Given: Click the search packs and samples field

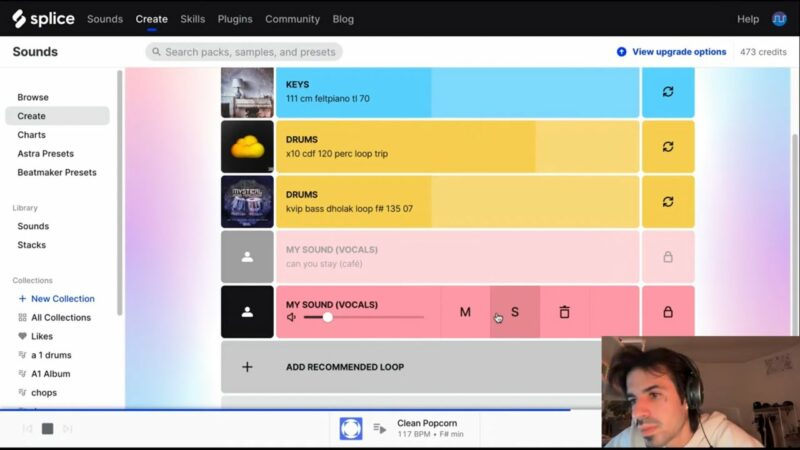Looking at the screenshot, I should (x=250, y=52).
